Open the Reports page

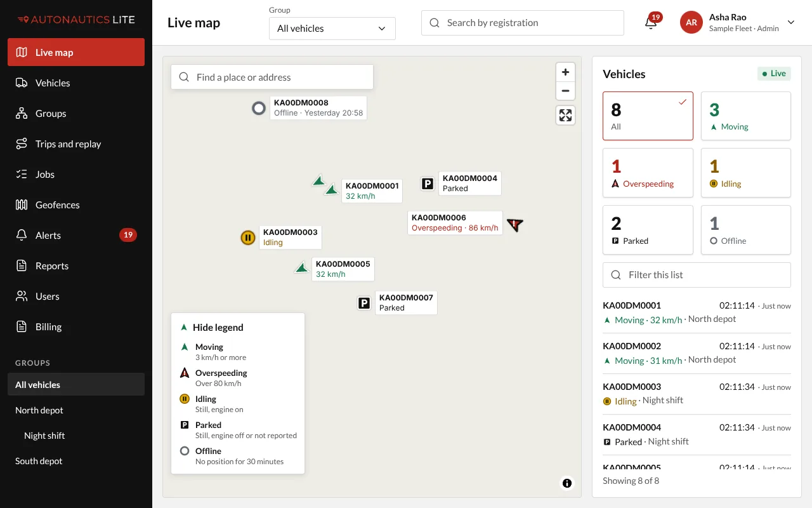coord(76,266)
